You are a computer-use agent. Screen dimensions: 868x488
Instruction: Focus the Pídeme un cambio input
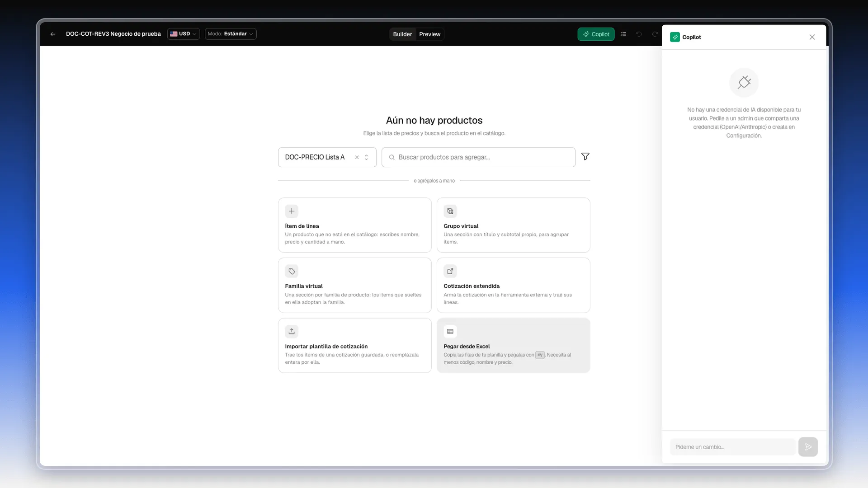733,447
